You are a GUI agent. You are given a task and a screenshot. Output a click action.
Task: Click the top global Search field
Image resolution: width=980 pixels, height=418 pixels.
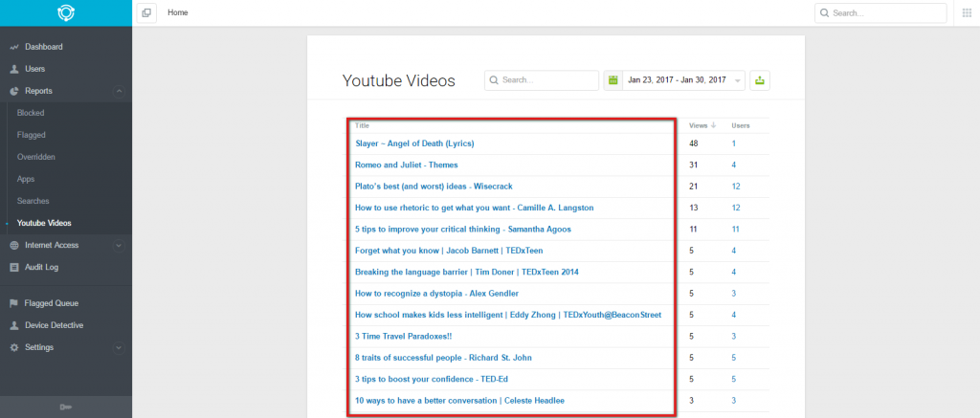(880, 13)
